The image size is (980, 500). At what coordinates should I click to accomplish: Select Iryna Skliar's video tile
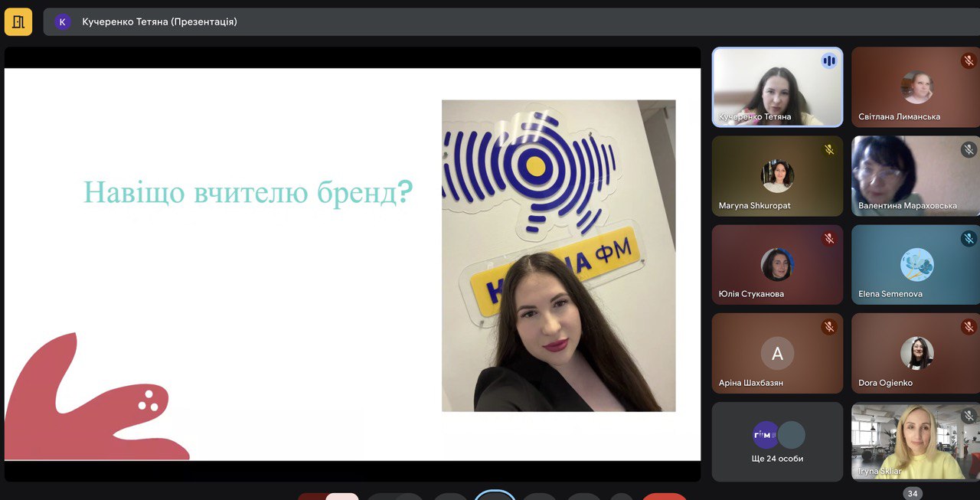pos(916,442)
